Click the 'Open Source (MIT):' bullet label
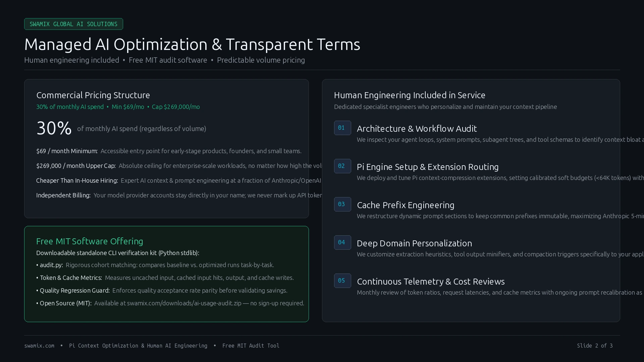 tap(65, 303)
